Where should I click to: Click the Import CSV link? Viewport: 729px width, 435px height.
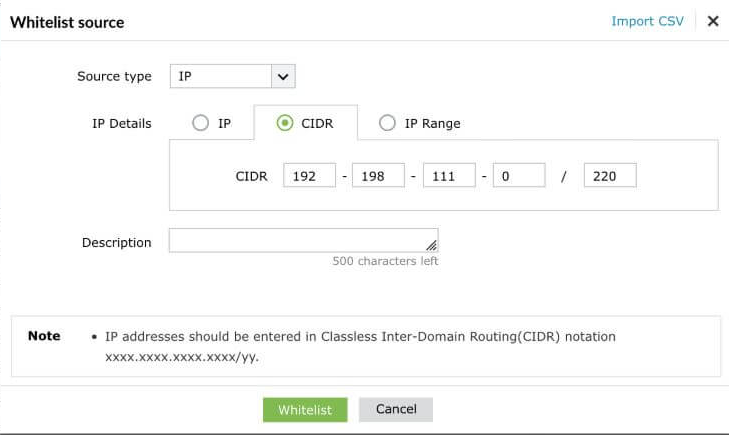coord(647,21)
